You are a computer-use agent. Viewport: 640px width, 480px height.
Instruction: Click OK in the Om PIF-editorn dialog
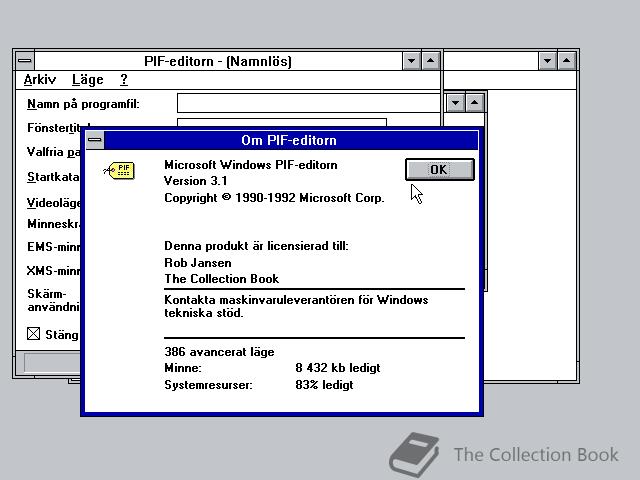[x=440, y=169]
